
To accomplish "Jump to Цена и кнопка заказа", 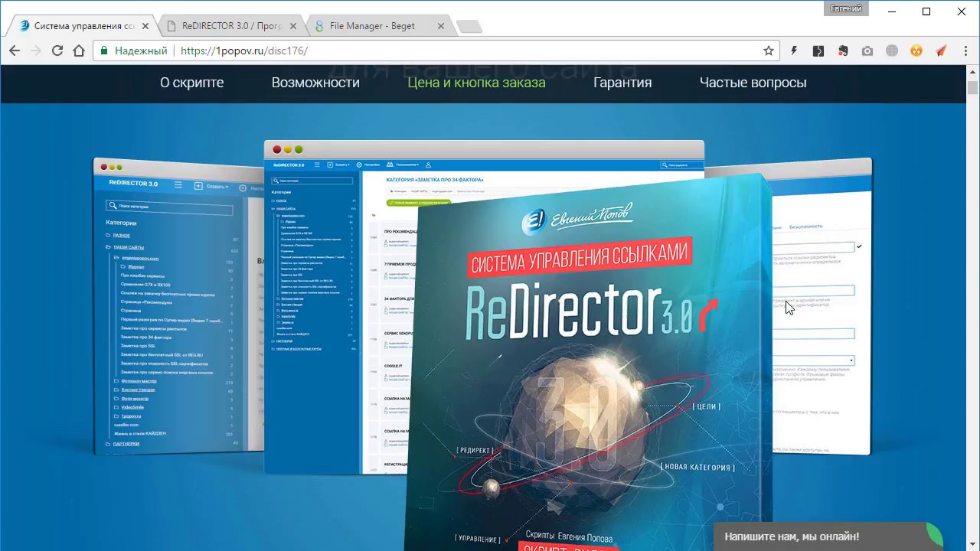I will tap(476, 83).
